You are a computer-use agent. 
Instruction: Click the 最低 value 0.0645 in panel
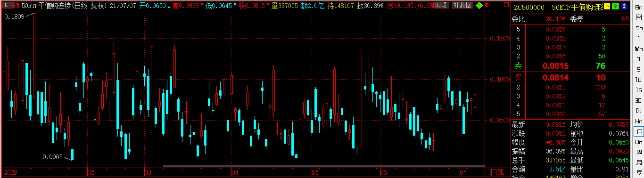click(x=619, y=160)
